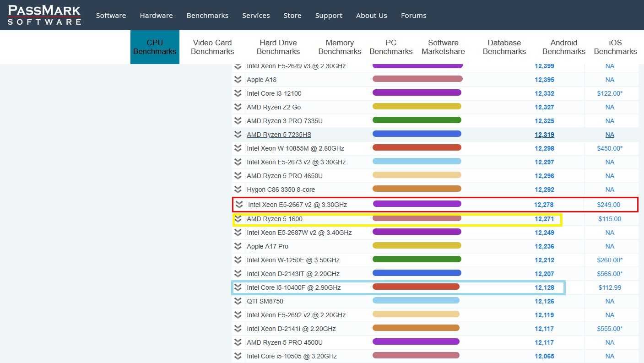Open the Services menu

point(256,16)
